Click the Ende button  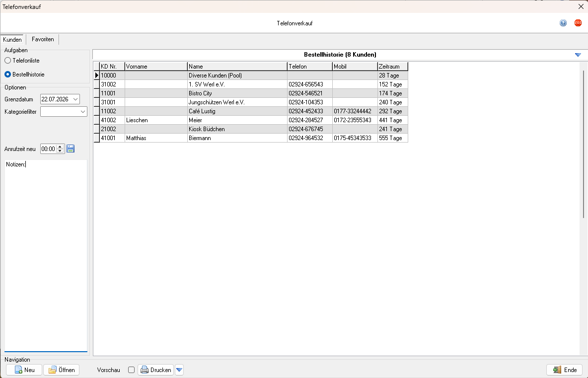[x=565, y=370]
